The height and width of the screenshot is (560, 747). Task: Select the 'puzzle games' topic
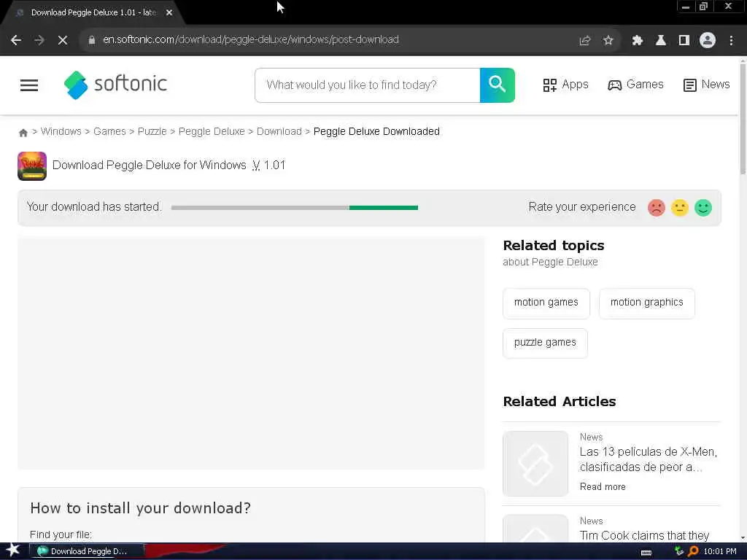(545, 343)
